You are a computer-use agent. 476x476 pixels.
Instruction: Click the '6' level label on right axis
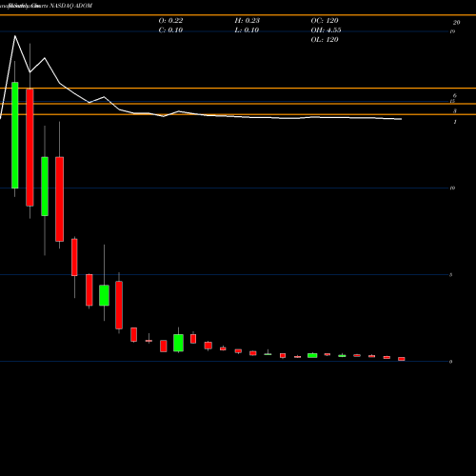click(455, 95)
